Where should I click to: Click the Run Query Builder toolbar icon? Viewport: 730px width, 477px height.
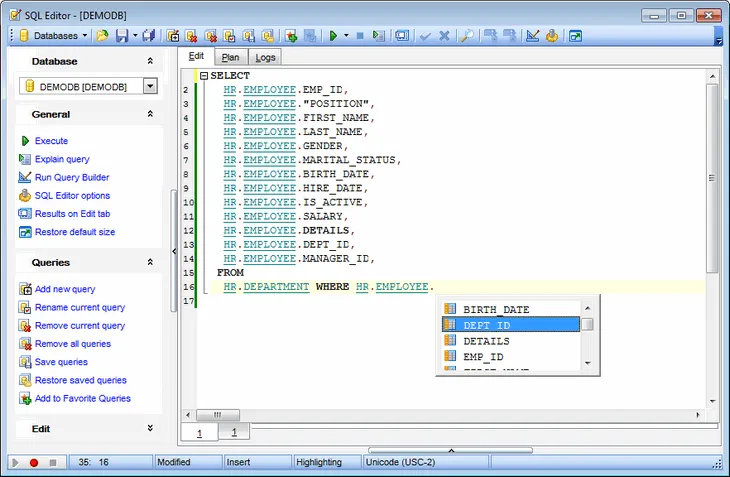pyautogui.click(x=533, y=36)
